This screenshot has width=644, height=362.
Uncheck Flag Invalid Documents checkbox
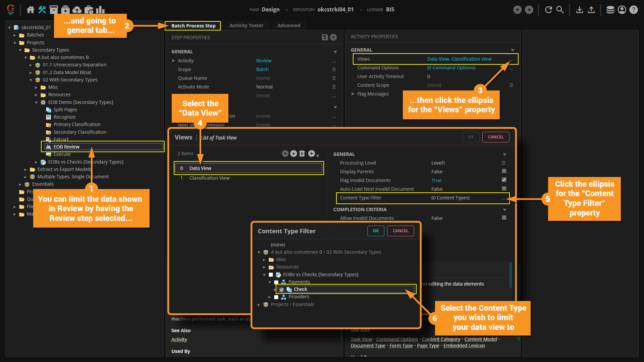[x=504, y=180]
